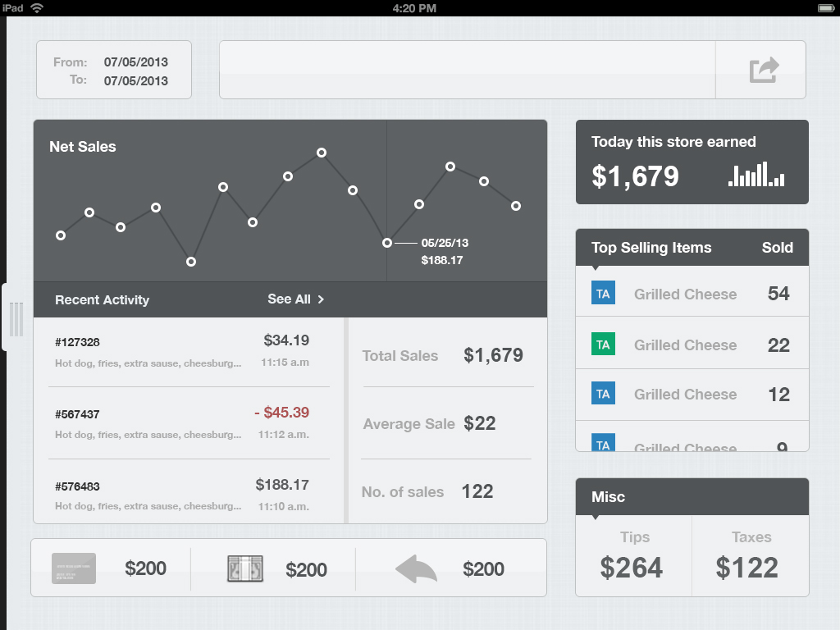Image resolution: width=840 pixels, height=630 pixels.
Task: Tap the refund arrow icon
Action: 416,569
